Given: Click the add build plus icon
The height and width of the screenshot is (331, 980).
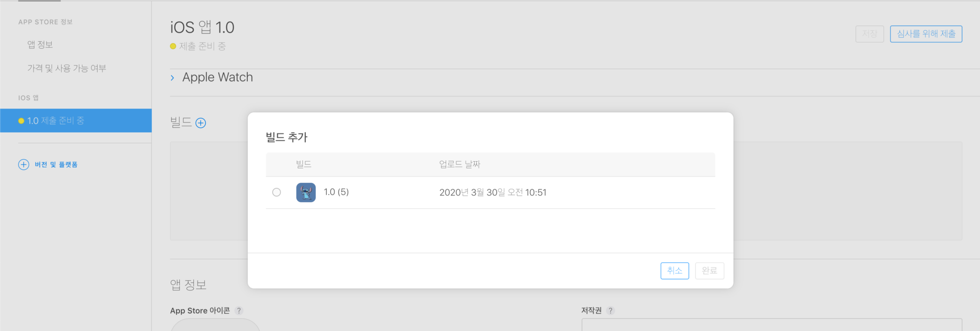Looking at the screenshot, I should pyautogui.click(x=201, y=123).
